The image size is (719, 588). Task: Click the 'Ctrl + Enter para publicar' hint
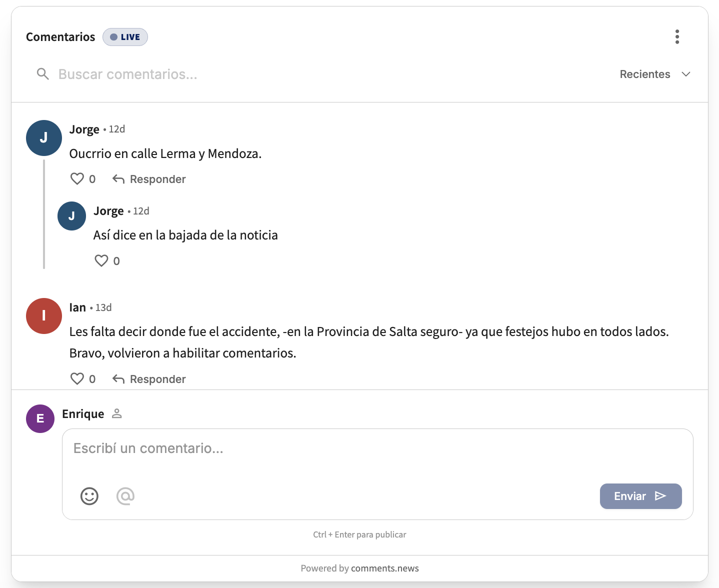pyautogui.click(x=359, y=534)
